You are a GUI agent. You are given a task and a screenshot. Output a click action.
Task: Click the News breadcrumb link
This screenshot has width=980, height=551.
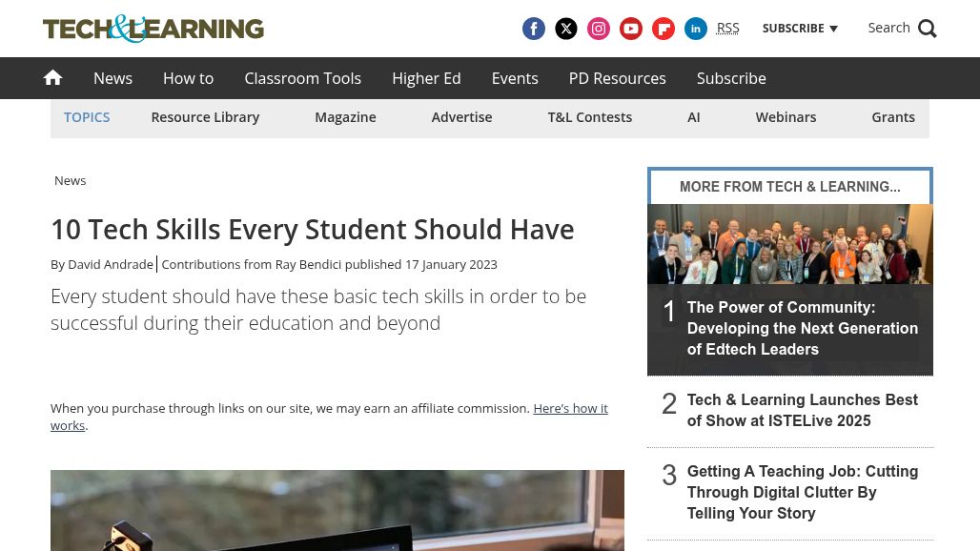click(70, 180)
